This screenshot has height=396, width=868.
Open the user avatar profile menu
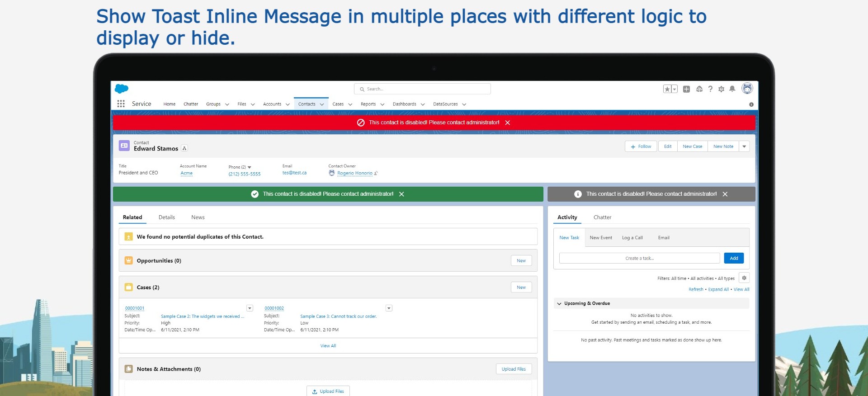coord(747,89)
